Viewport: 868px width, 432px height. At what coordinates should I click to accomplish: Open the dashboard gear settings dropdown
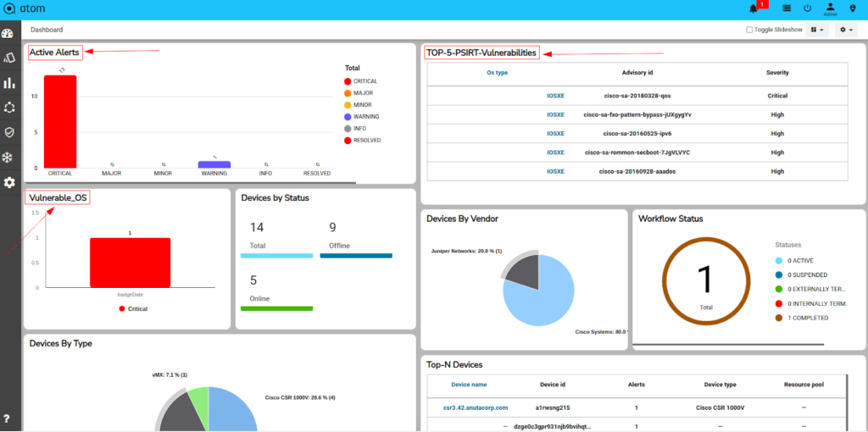pos(847,30)
